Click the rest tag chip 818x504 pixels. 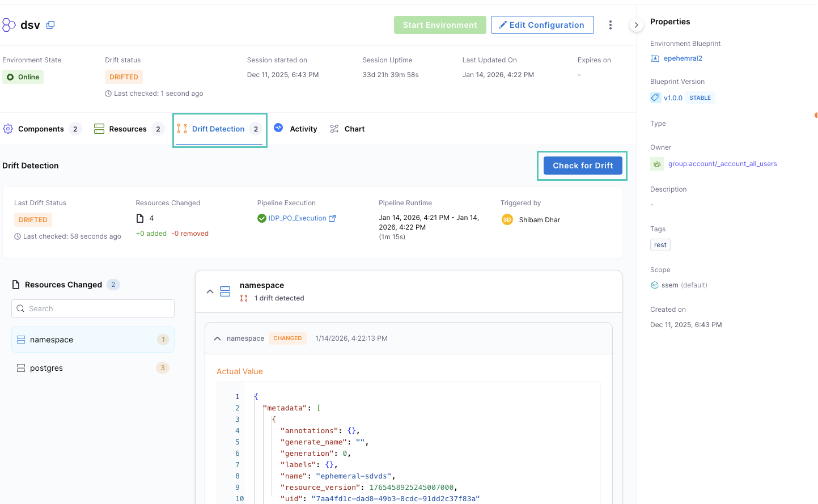click(660, 245)
